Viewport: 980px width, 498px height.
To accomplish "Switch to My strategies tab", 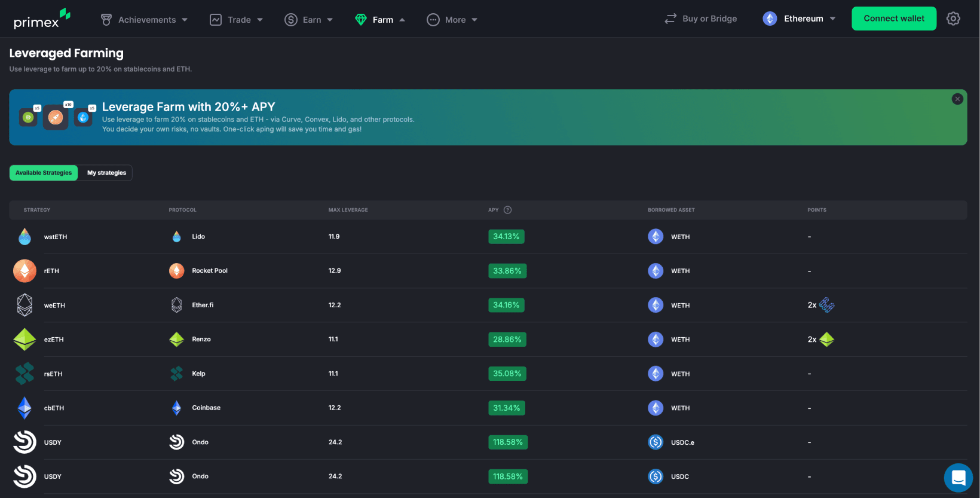I will point(106,173).
